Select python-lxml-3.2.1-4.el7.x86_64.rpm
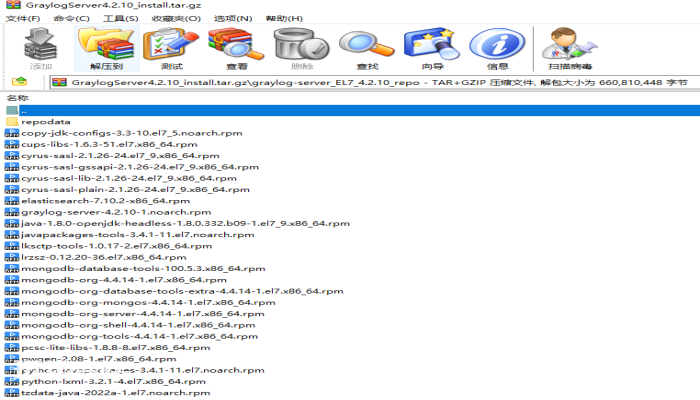 coord(113,381)
